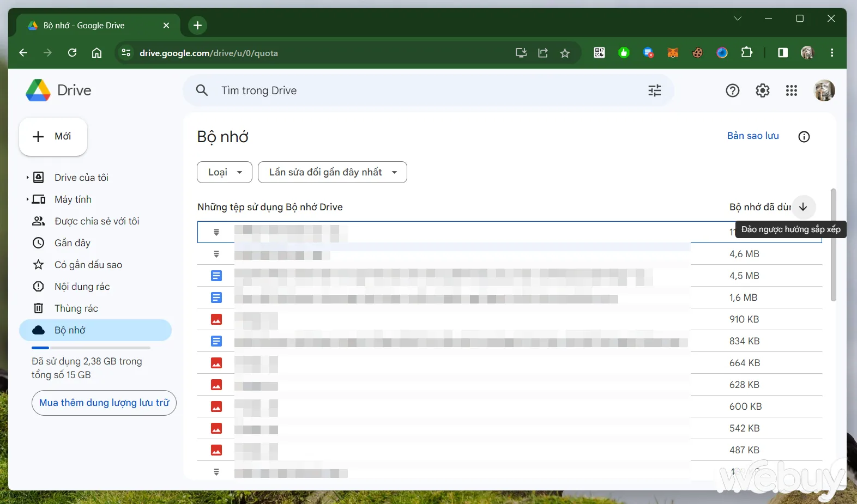The height and width of the screenshot is (504, 857).
Task: Select Có gắn dấu sao in sidebar
Action: click(88, 265)
